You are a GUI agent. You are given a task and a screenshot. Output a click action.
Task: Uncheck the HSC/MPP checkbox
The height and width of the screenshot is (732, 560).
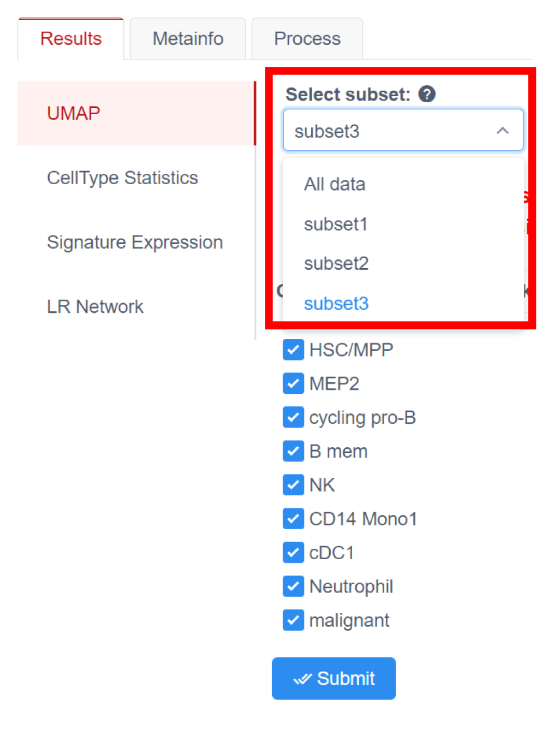pos(293,350)
